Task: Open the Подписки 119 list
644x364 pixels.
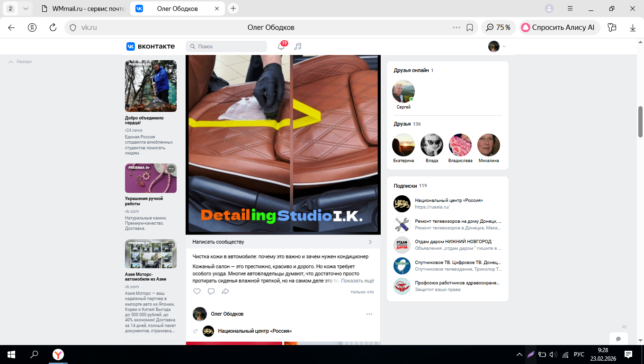Action: tap(410, 186)
